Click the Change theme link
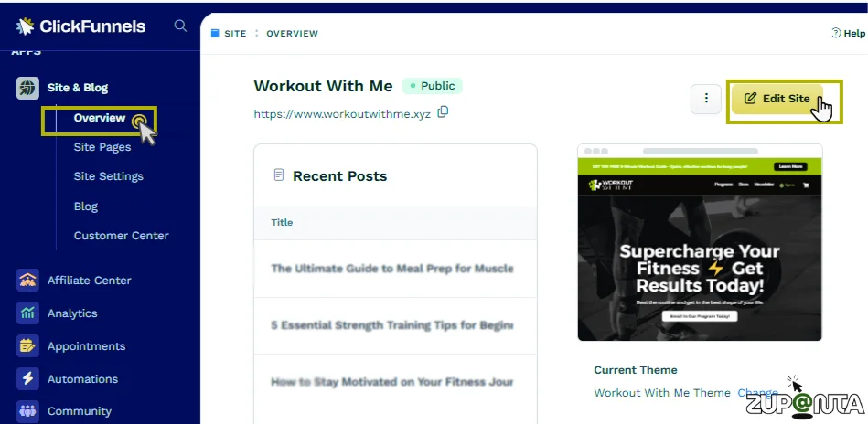This screenshot has height=424, width=868. click(757, 393)
